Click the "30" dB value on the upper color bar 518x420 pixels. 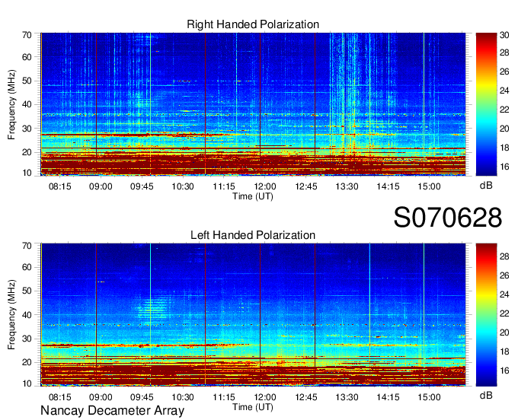click(504, 35)
